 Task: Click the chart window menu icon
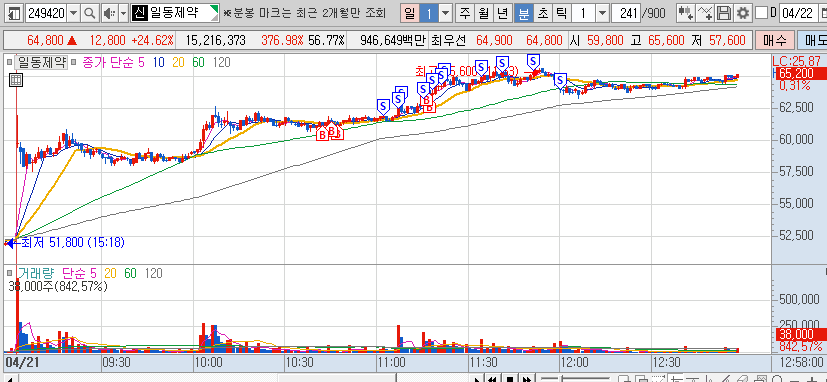click(x=15, y=13)
